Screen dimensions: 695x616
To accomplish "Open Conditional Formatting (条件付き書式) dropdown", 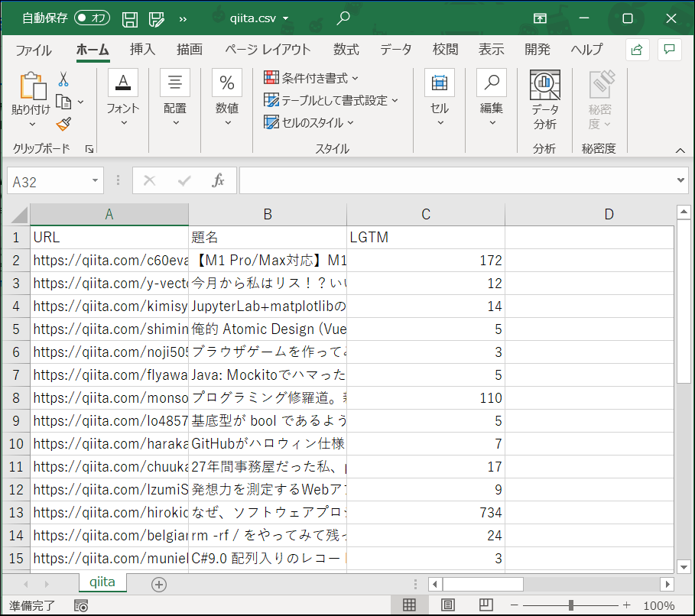I will (310, 78).
